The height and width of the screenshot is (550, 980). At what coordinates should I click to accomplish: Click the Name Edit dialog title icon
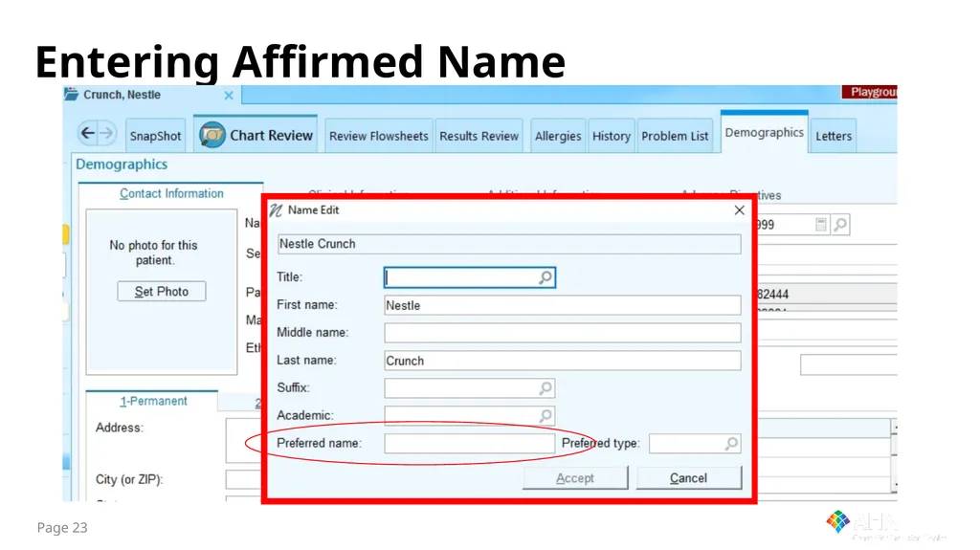(276, 210)
